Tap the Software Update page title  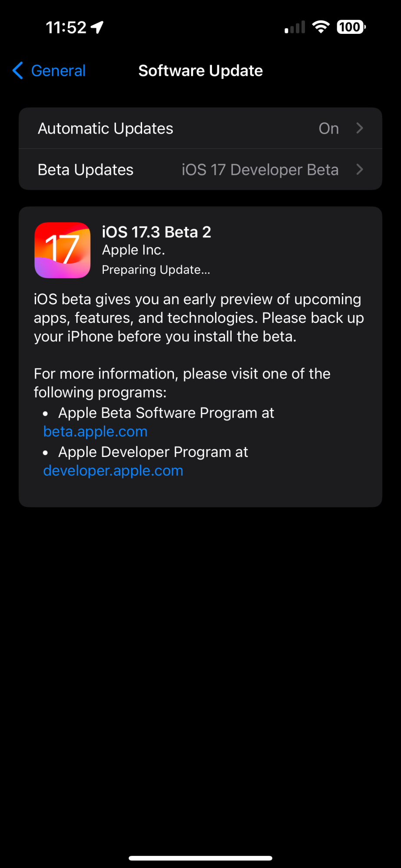(x=201, y=70)
